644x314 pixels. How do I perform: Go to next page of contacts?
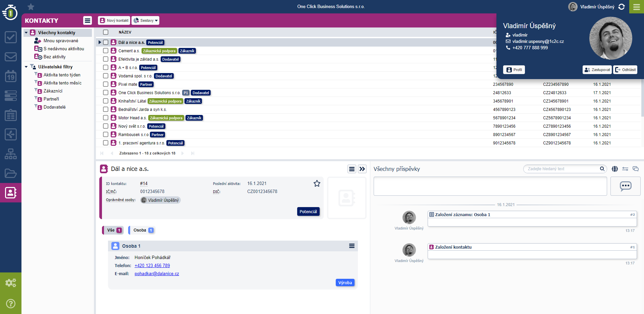click(182, 153)
